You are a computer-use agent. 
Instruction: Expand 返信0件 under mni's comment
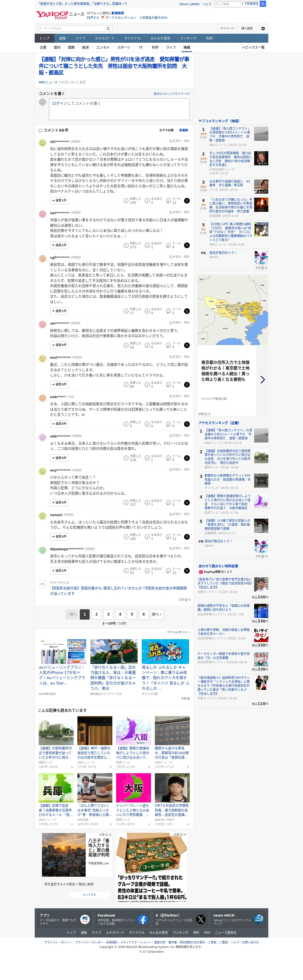click(x=59, y=385)
